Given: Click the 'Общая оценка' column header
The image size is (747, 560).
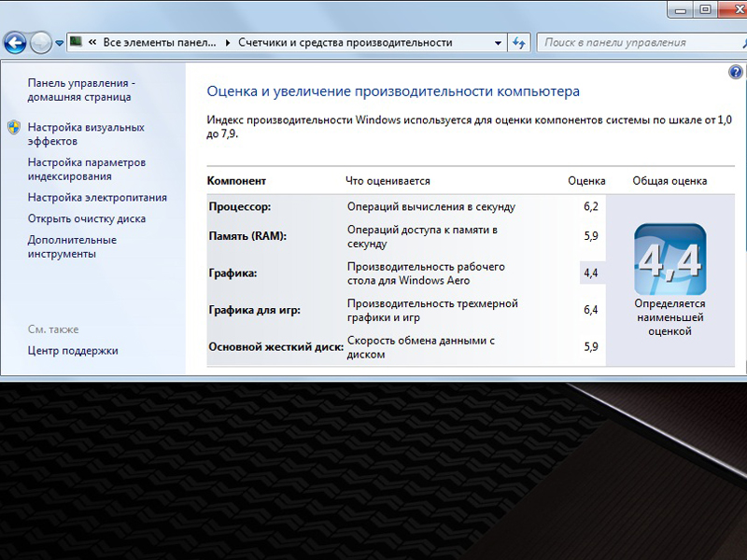Looking at the screenshot, I should coord(669,181).
